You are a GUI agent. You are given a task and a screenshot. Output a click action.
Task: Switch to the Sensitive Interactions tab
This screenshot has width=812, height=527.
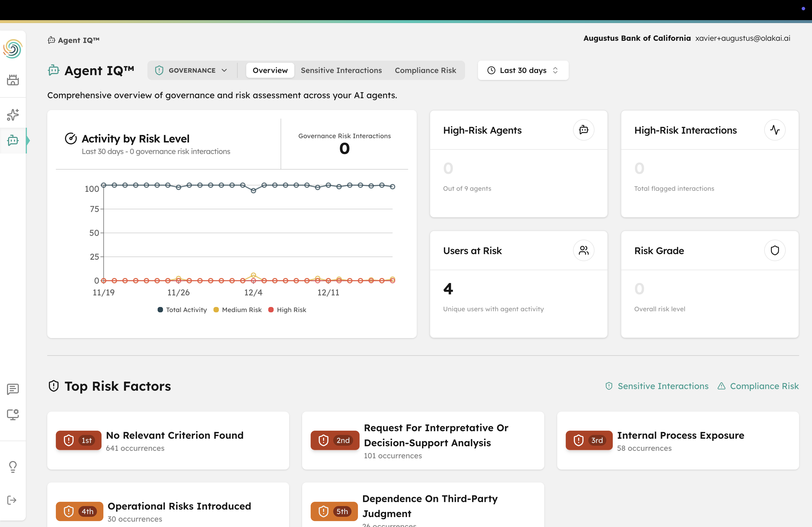point(341,70)
